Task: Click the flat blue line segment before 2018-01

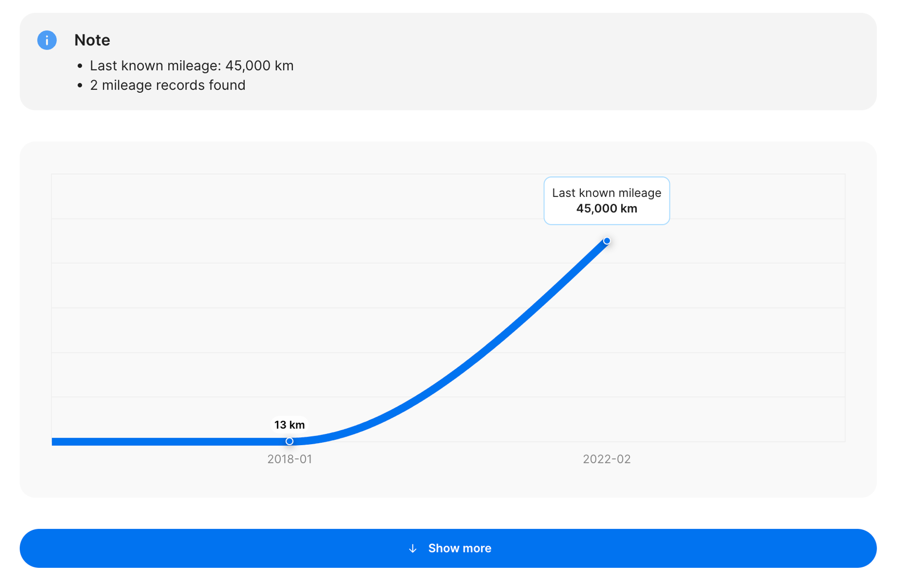Action: tap(169, 441)
